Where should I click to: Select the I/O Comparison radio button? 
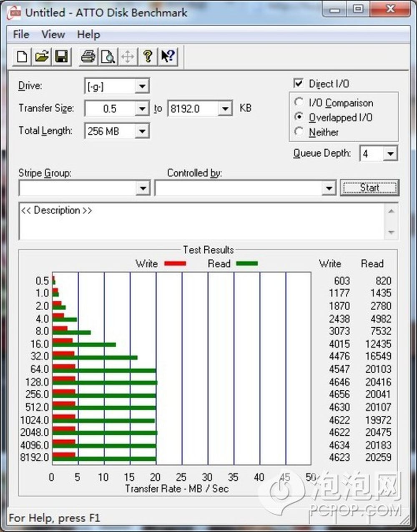(x=299, y=102)
